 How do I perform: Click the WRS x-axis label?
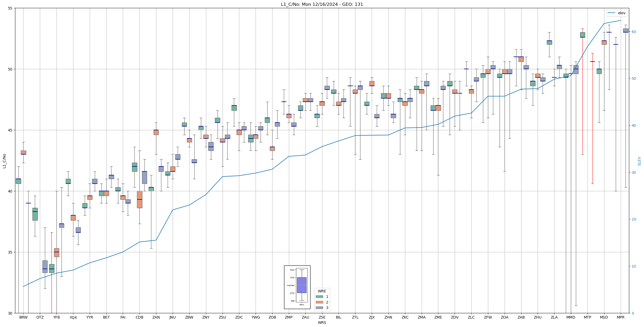click(322, 323)
